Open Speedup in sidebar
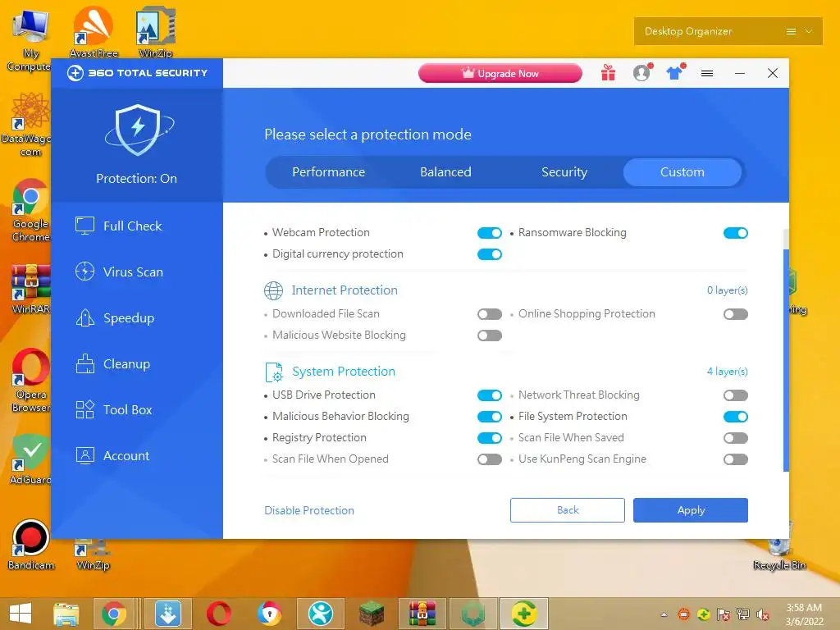The image size is (840, 630). [137, 318]
